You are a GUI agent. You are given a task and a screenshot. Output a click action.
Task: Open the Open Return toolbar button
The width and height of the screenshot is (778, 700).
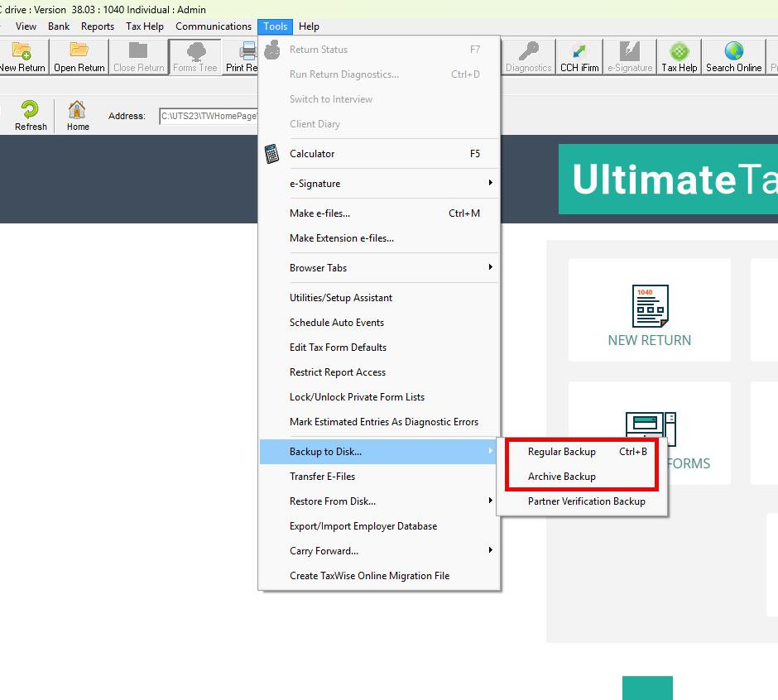(79, 56)
